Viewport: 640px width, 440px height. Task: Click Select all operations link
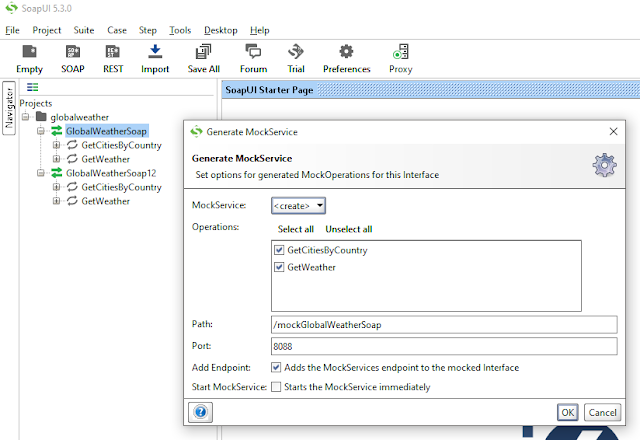coord(296,229)
